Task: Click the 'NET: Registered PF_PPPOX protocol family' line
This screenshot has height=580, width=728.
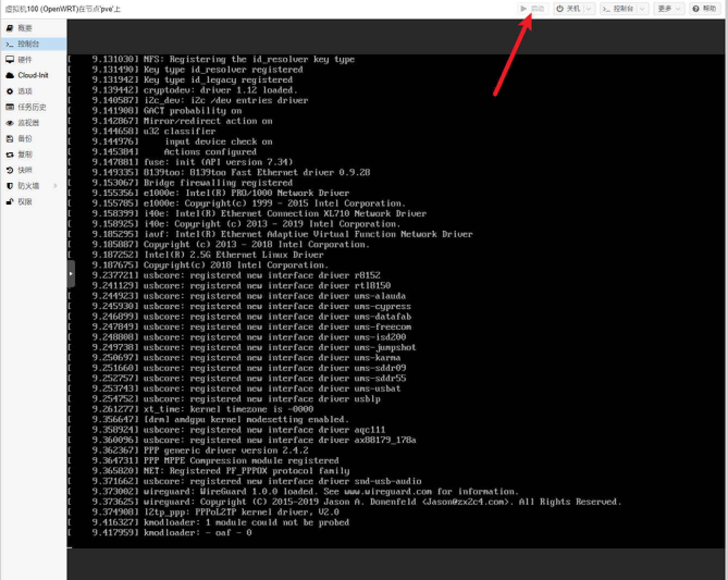Action: click(246, 471)
